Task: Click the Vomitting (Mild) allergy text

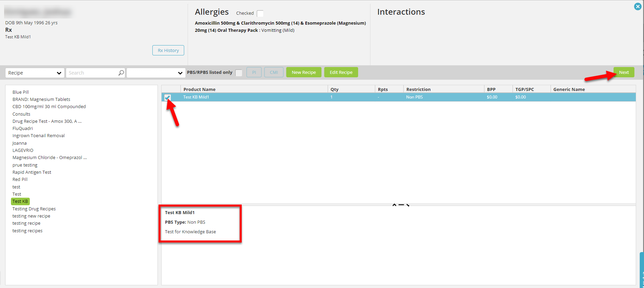Action: tap(278, 30)
